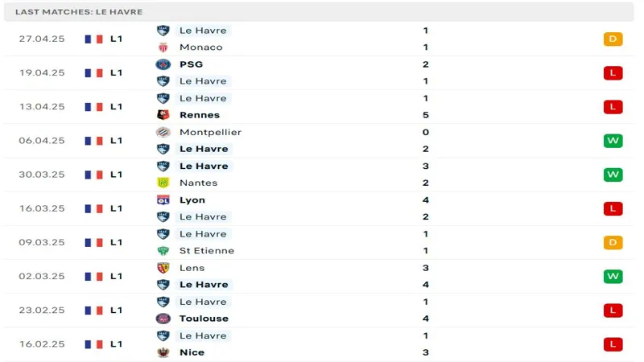Click the Montpellier club badge
This screenshot has width=644, height=362.
(163, 132)
